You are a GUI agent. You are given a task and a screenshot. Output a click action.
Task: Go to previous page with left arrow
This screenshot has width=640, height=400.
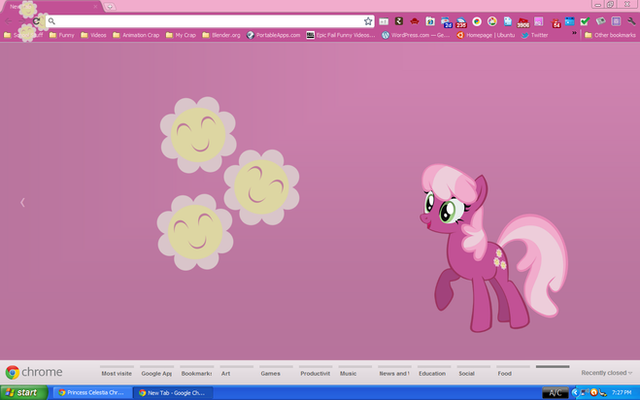[22, 202]
